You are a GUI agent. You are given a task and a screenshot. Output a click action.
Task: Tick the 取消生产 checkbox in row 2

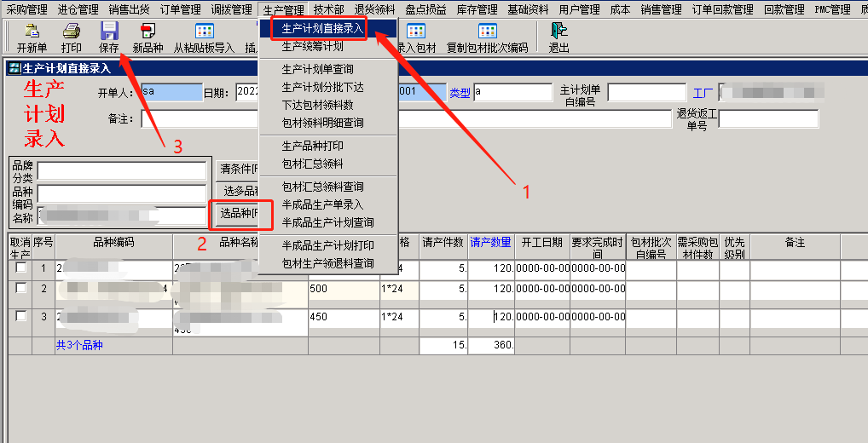click(x=20, y=289)
